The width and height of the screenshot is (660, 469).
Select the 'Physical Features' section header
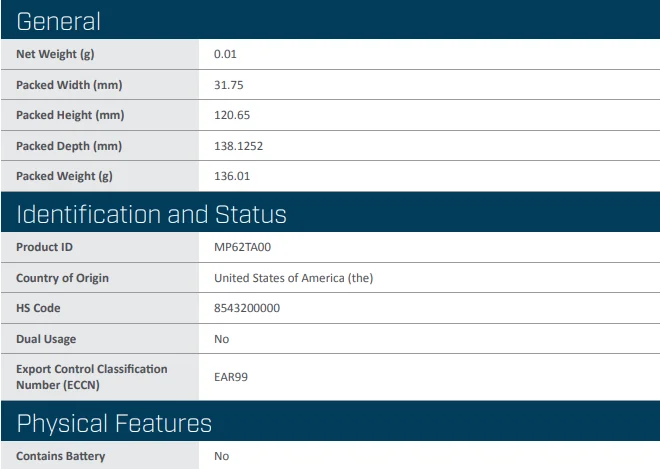point(114,424)
